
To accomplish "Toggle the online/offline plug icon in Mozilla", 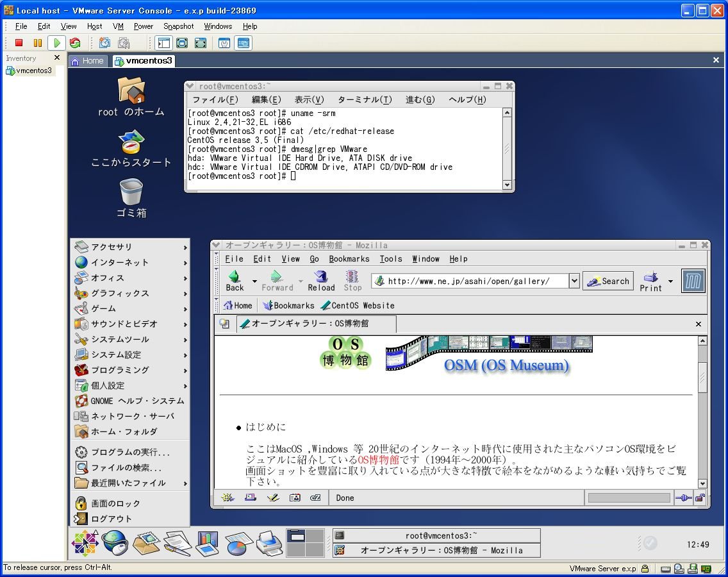I will pyautogui.click(x=683, y=498).
